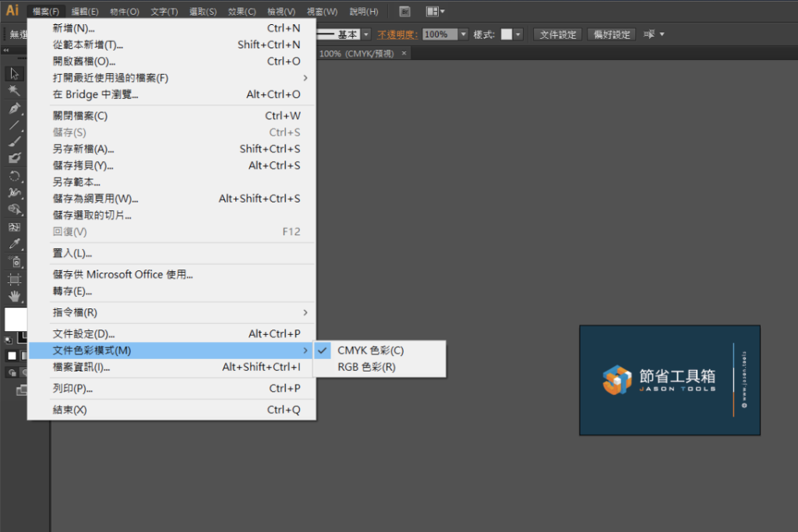
Task: Select the Selection arrow tool
Action: (x=14, y=74)
